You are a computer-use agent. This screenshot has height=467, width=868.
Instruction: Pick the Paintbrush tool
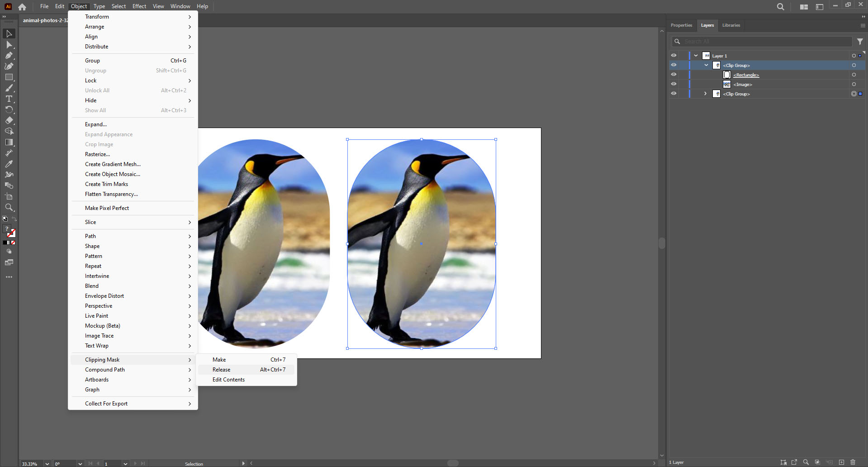[9, 88]
